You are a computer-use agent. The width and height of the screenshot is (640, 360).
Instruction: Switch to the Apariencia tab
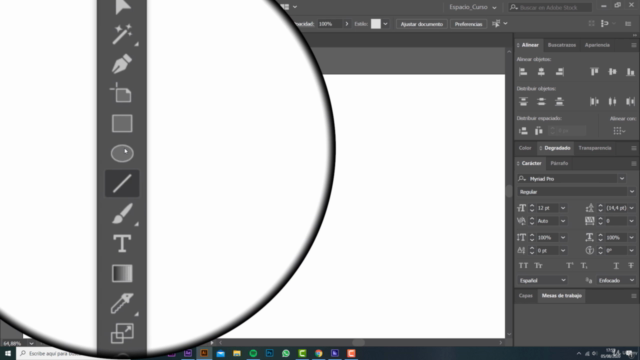597,45
